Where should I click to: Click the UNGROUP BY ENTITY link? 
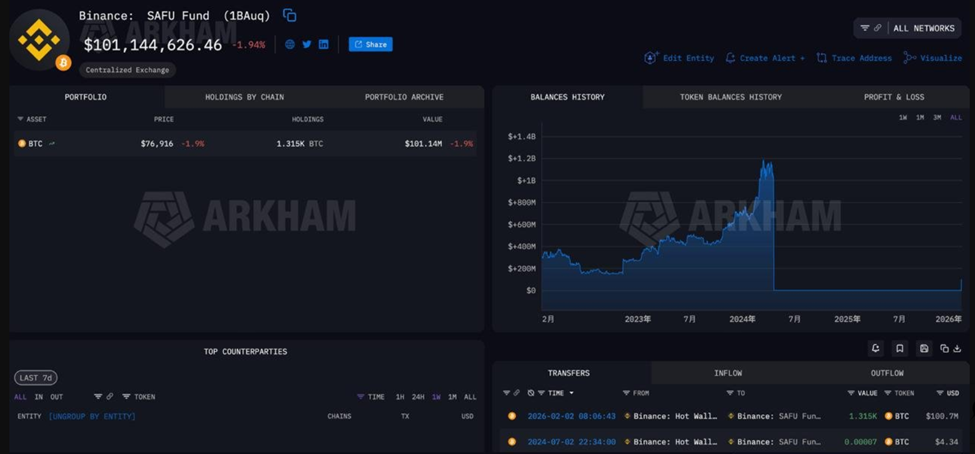click(92, 416)
